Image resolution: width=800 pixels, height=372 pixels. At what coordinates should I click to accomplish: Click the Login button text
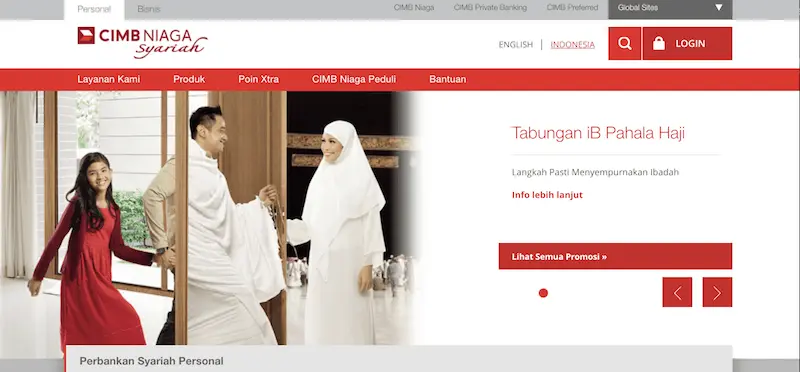pos(690,44)
